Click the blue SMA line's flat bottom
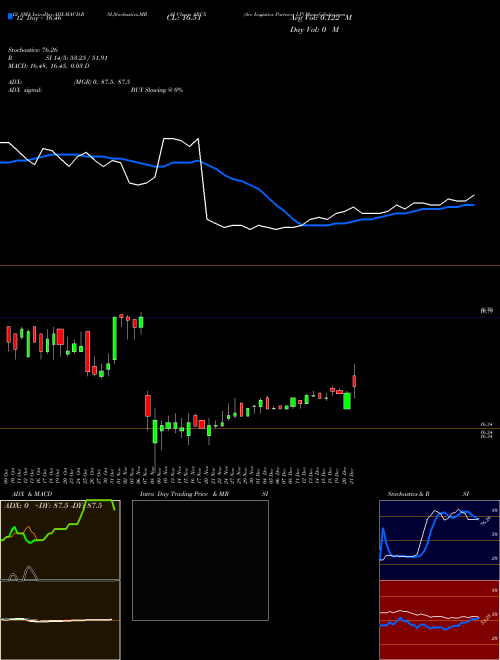The height and width of the screenshot is (660, 500). (x=316, y=225)
